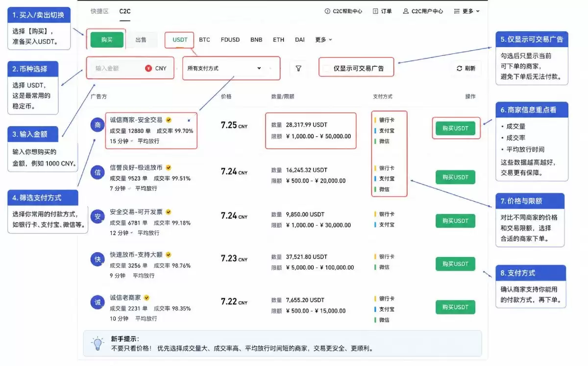
Task: Click the 价格 column header
Action: 226,97
